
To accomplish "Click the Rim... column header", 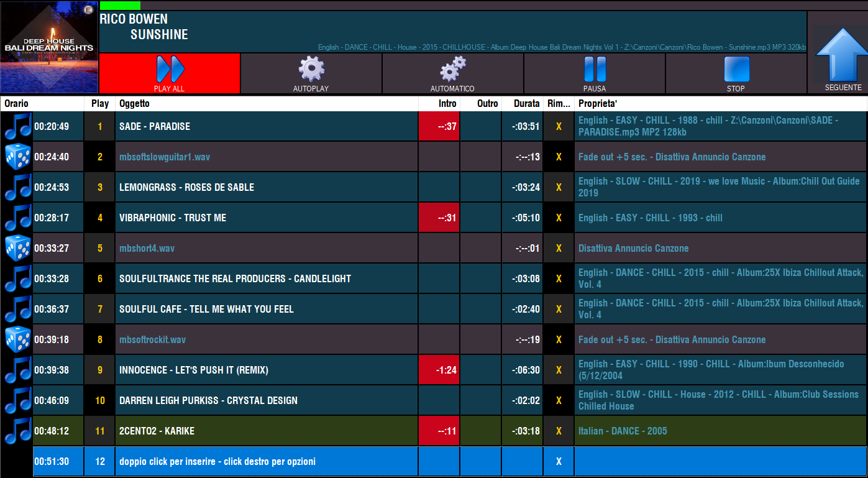I will [x=559, y=104].
